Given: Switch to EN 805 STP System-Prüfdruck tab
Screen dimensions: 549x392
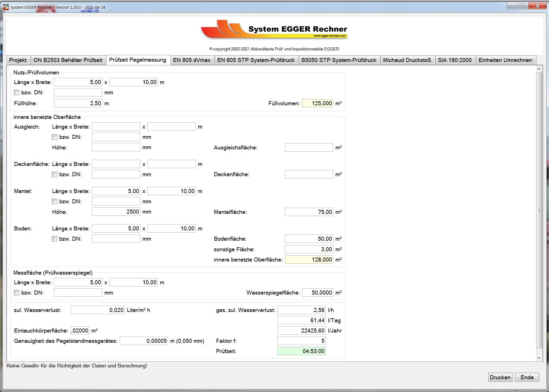Looking at the screenshot, I should 256,60.
